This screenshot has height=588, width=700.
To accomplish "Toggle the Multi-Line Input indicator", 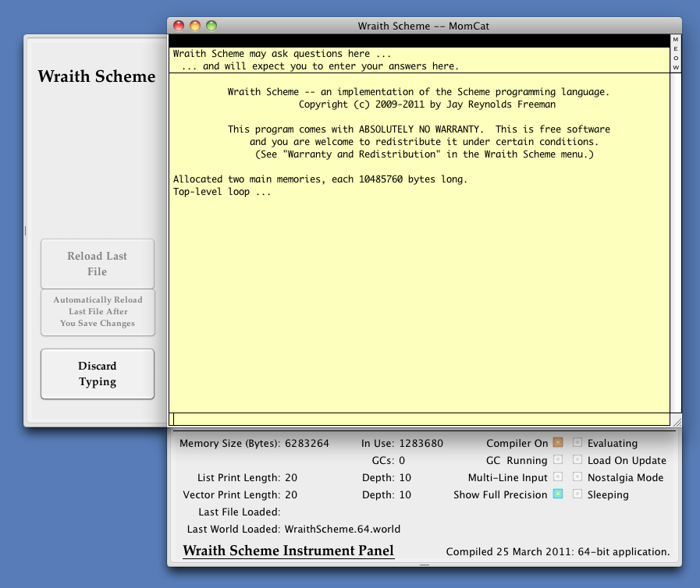I will 558,477.
